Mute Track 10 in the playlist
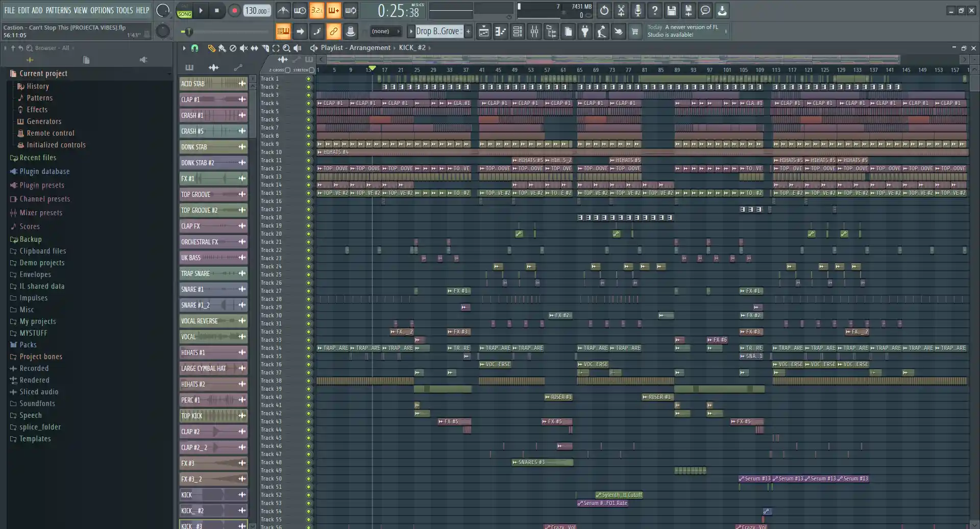 [x=308, y=153]
